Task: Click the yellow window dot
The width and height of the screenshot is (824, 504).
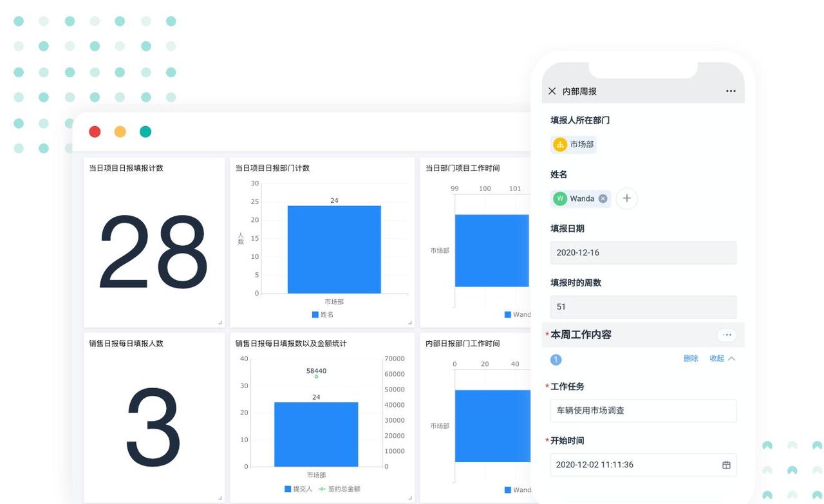Action: (120, 132)
